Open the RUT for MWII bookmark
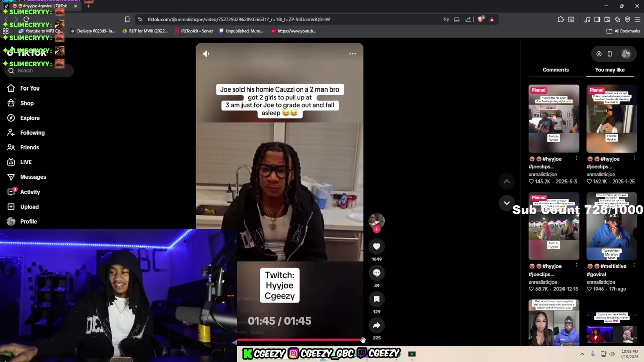644x362 pixels. (145, 31)
